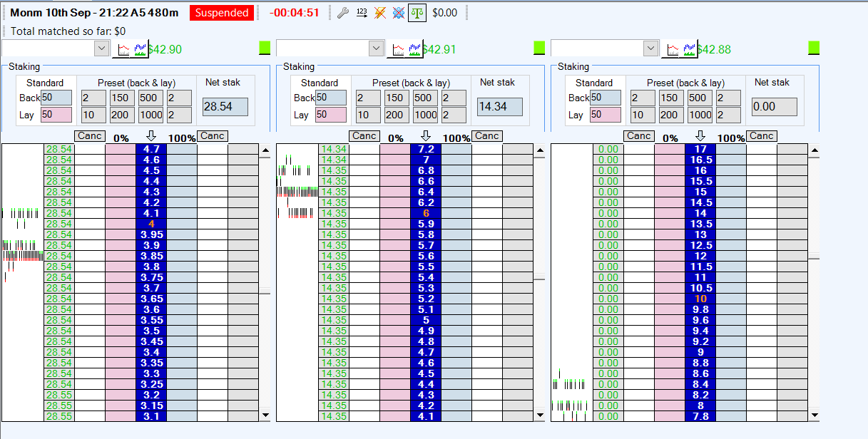Click scroll-down arrow of the third ladder
This screenshot has height=439, width=868.
pos(815,415)
